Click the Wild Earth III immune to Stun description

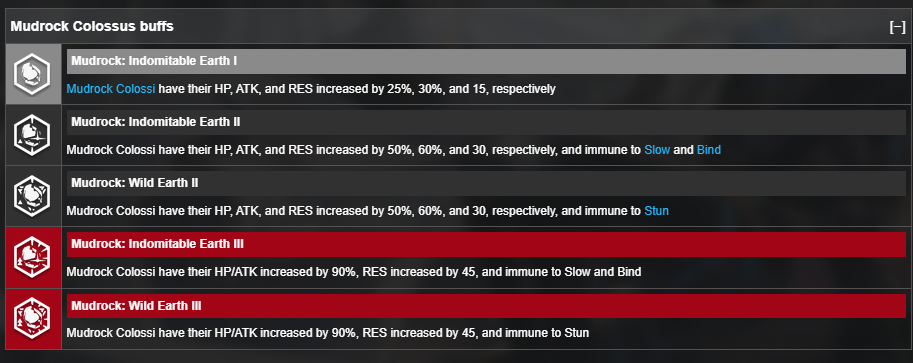[x=328, y=334]
